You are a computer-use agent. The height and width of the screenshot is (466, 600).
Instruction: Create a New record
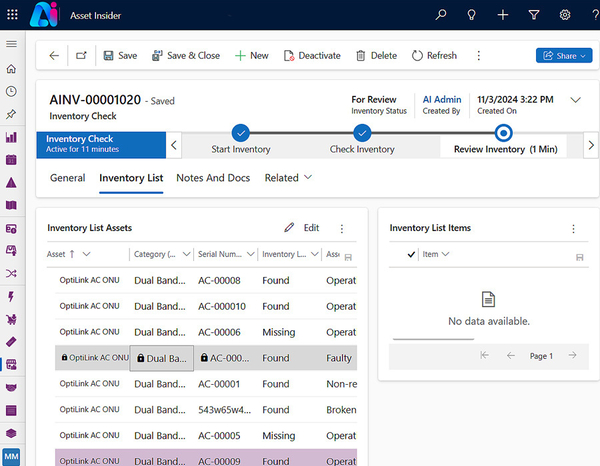coord(251,56)
